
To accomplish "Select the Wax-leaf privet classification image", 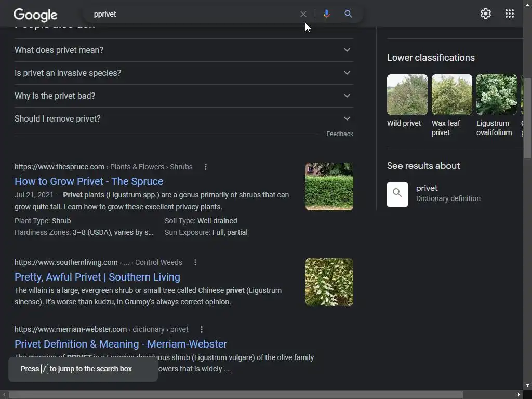I will [452, 95].
